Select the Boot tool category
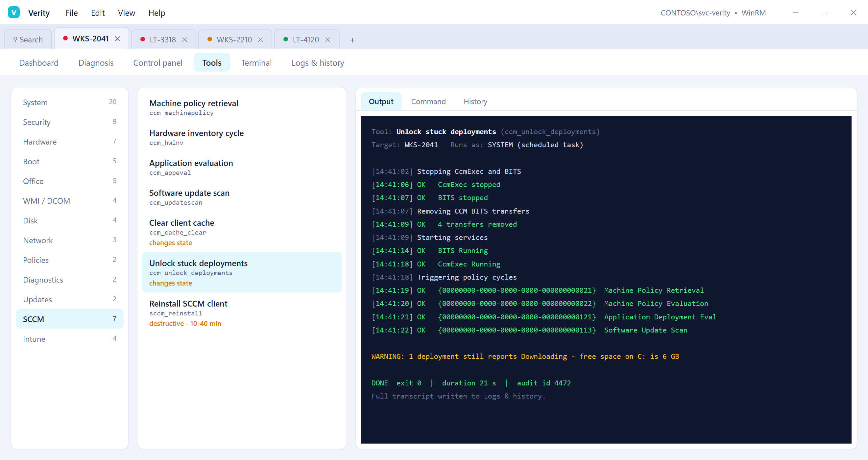 (70, 161)
